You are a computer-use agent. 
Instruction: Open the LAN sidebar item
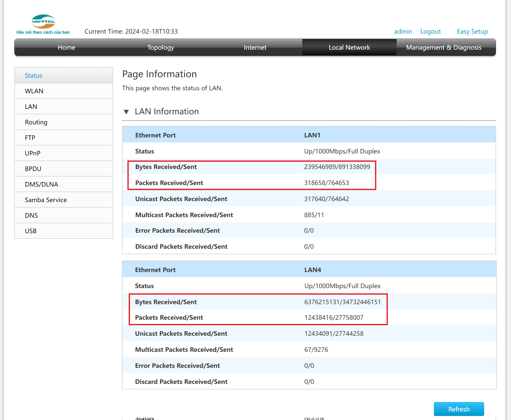(64, 107)
